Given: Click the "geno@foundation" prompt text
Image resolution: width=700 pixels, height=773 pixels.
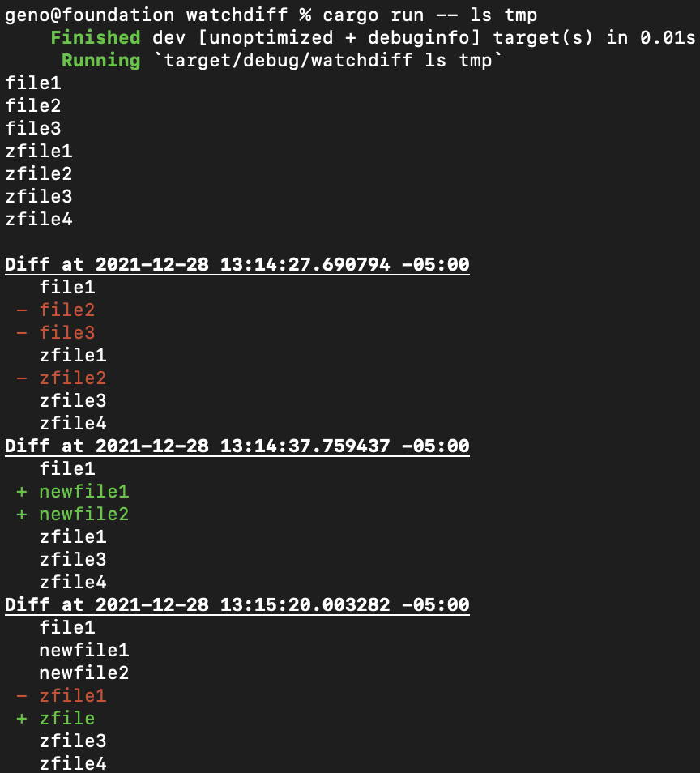Looking at the screenshot, I should coord(89,15).
